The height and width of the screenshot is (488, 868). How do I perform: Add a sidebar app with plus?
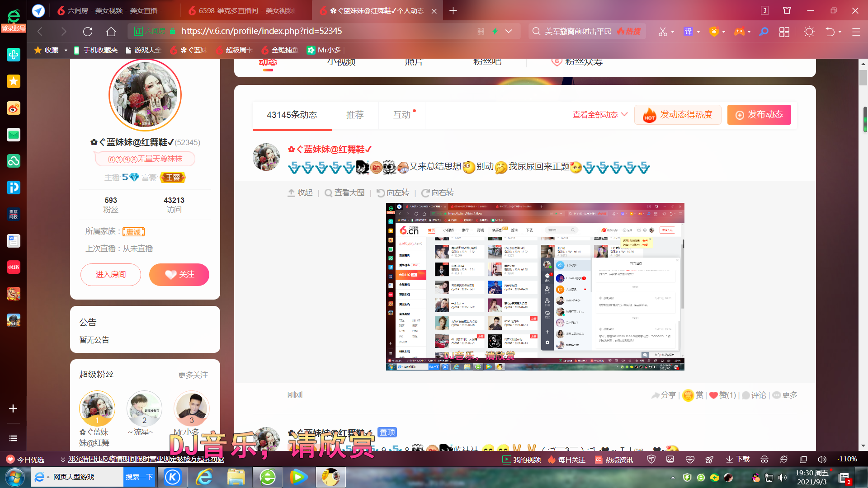click(x=13, y=408)
